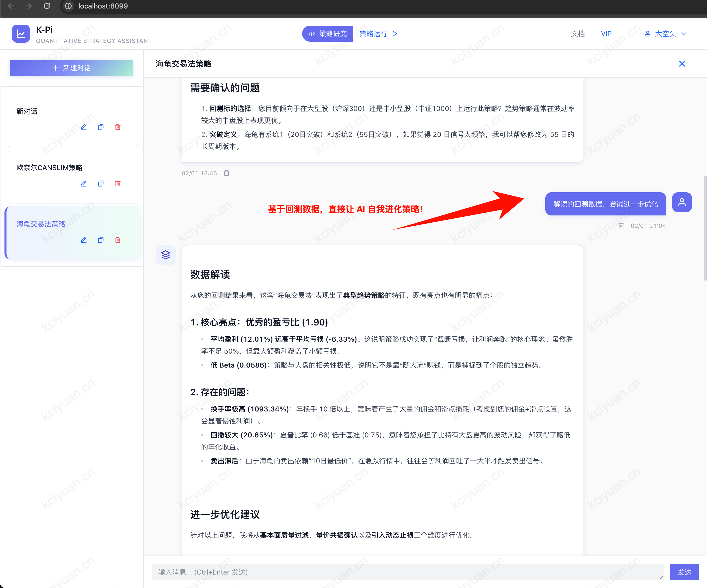Image resolution: width=707 pixels, height=588 pixels.
Task: Edit the 欧奈尔CANSLIM策略 name via pencil icon
Action: coord(84,184)
